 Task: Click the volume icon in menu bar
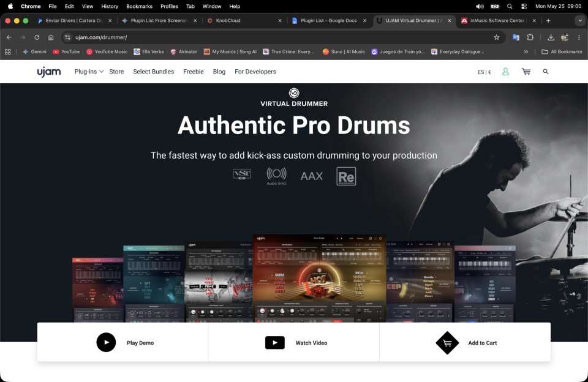click(480, 6)
